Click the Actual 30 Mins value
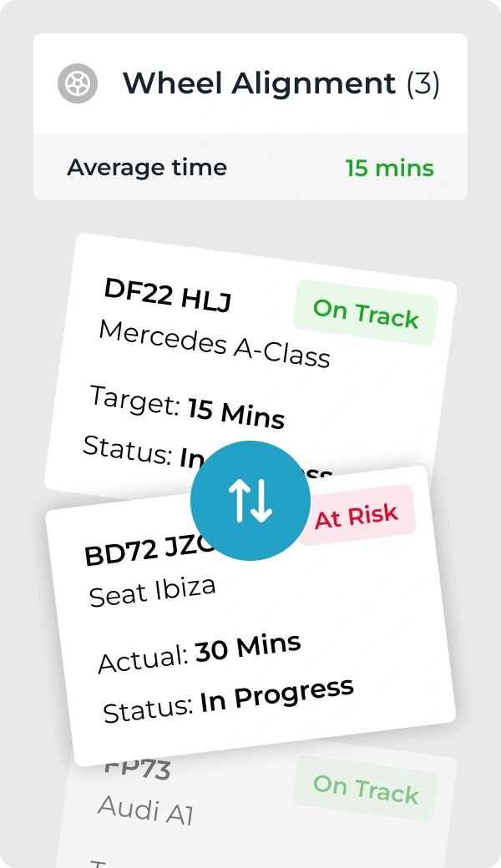Viewport: 501px width, 868px height. coord(247,648)
